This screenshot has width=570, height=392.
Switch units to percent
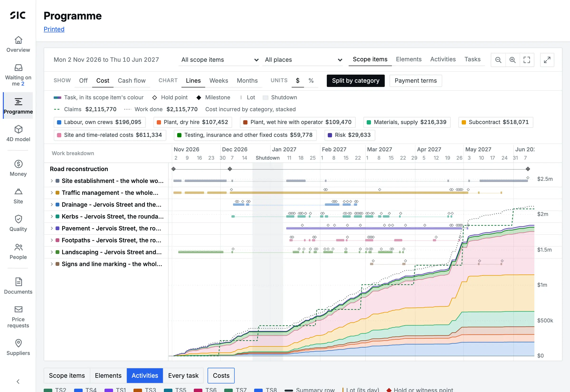tap(311, 81)
